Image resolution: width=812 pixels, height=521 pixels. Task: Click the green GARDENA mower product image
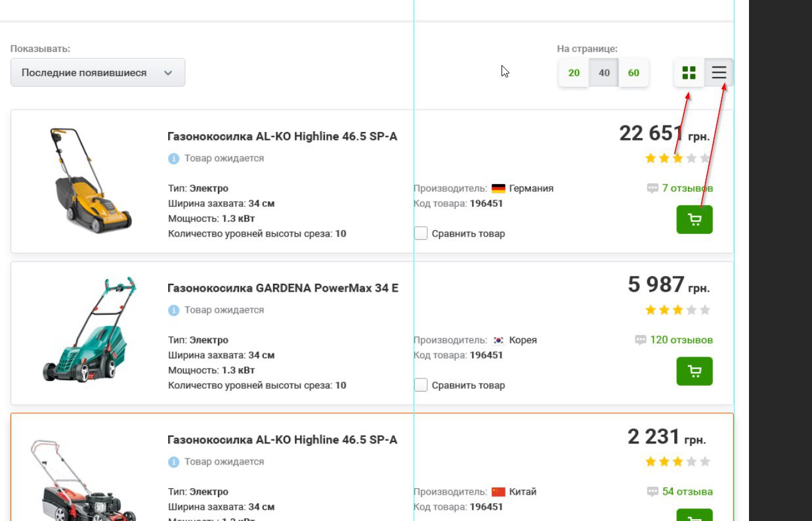tap(89, 330)
